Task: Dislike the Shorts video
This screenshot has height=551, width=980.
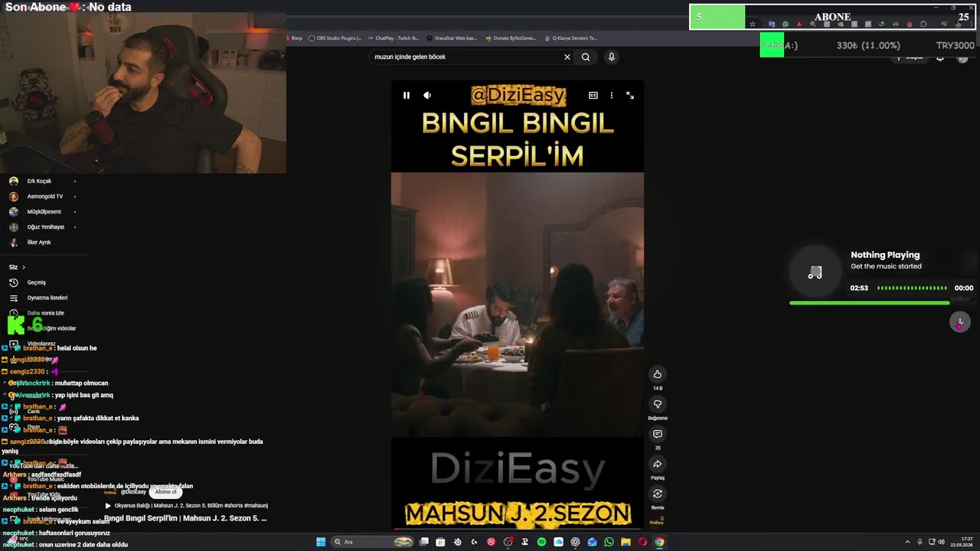Action: [657, 404]
